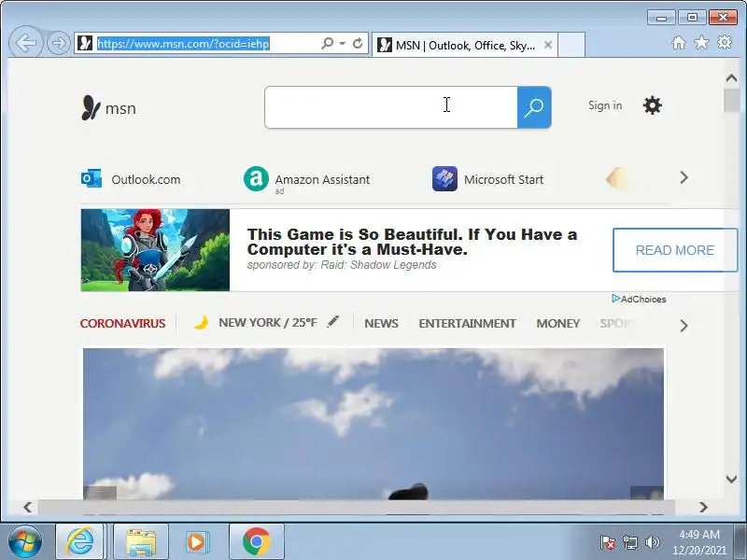Open MSN page settings gear
This screenshot has width=747, height=560.
pyautogui.click(x=652, y=105)
